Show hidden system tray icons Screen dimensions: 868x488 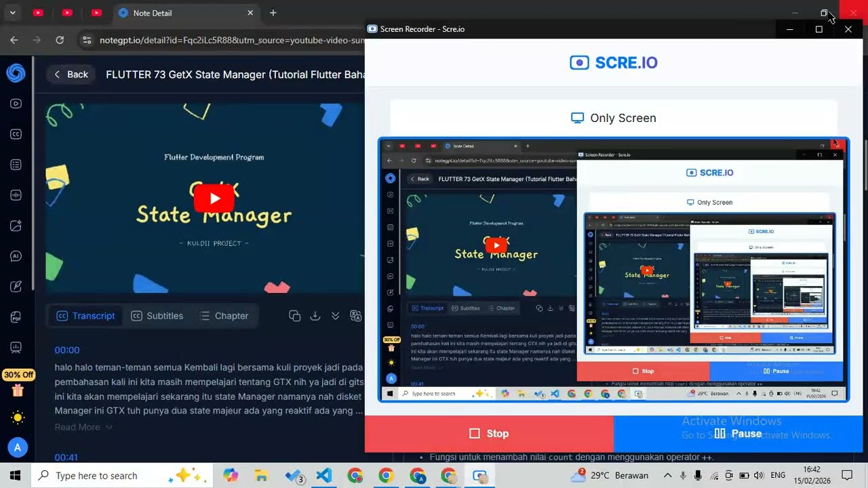[667, 475]
